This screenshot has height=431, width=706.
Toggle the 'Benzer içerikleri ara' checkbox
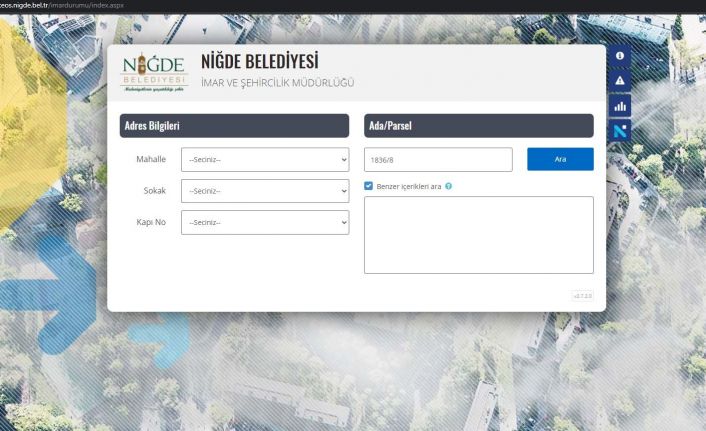(369, 186)
